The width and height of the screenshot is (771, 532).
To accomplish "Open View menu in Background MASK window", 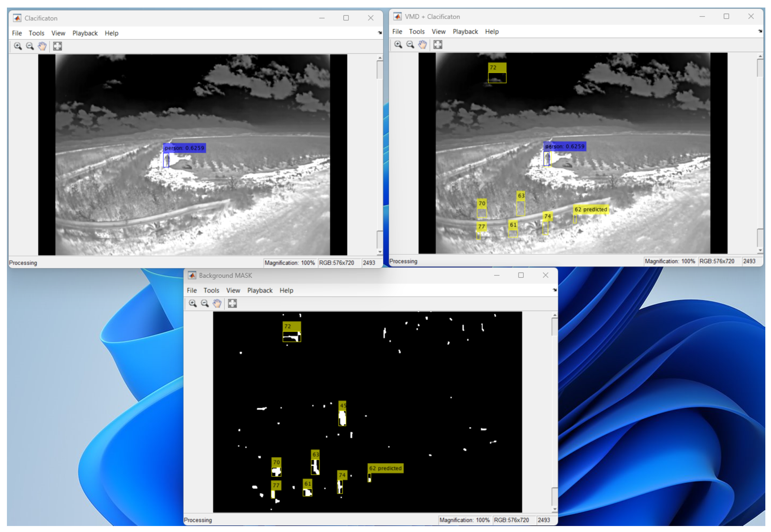I will click(233, 290).
